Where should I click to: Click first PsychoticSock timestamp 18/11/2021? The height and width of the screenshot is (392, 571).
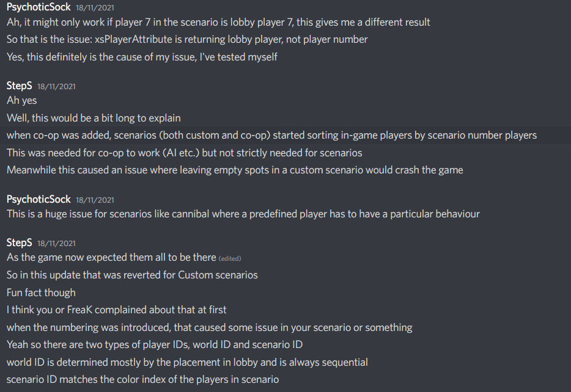pos(95,8)
